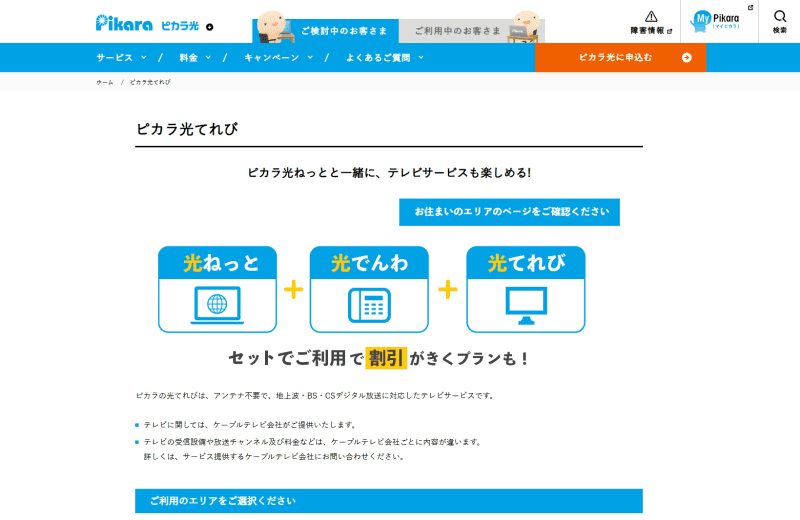
Task: Click the Pikara logo
Action: (124, 24)
